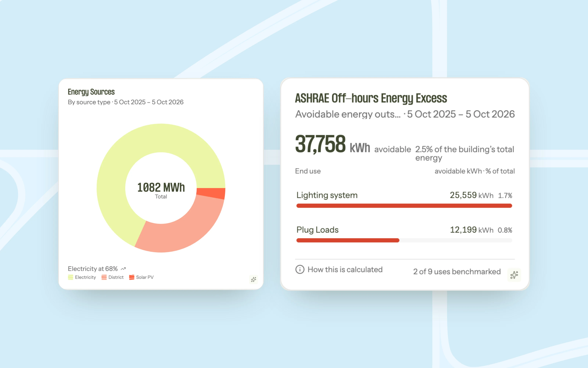This screenshot has width=588, height=368.
Task: Click the 12,199 kWh value
Action: [x=471, y=230]
